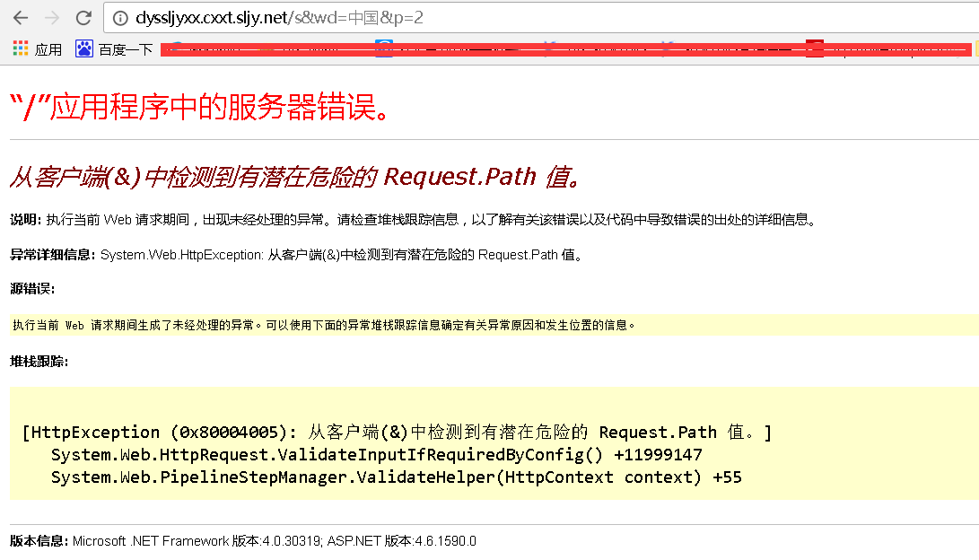Click the red bookmark icon near bar's right
Viewport: 979px width, 560px height.
click(x=814, y=48)
